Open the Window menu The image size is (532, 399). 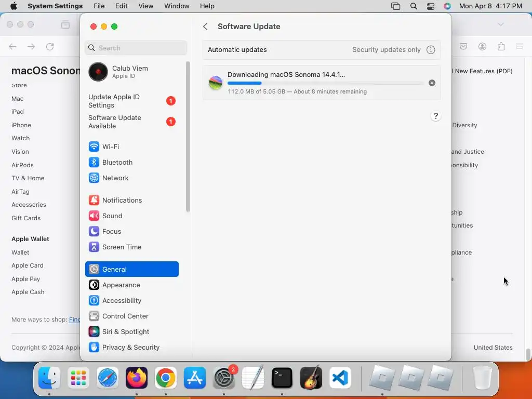pyautogui.click(x=177, y=6)
